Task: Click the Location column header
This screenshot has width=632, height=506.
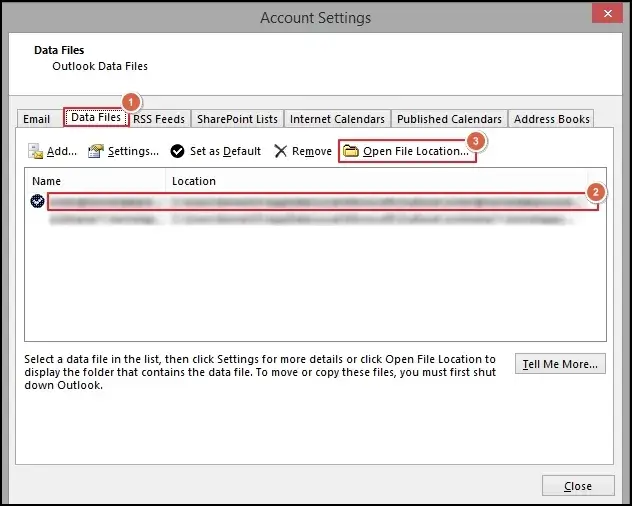Action: click(x=376, y=181)
